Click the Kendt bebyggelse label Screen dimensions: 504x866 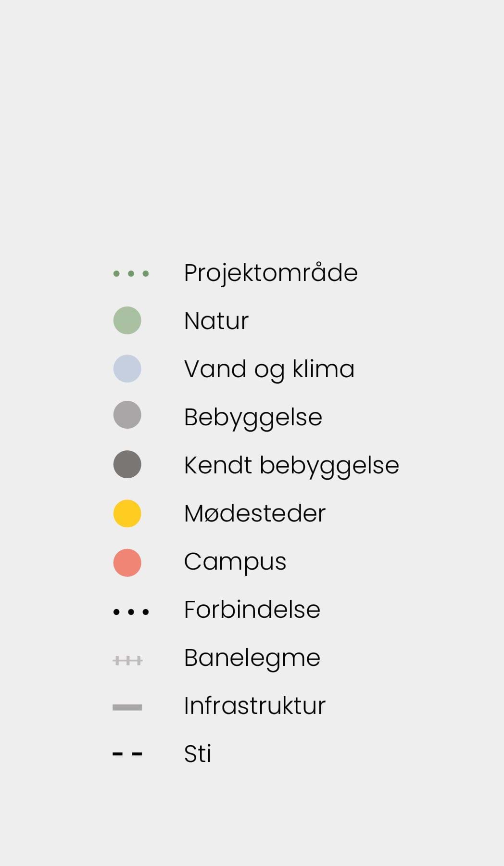(291, 465)
